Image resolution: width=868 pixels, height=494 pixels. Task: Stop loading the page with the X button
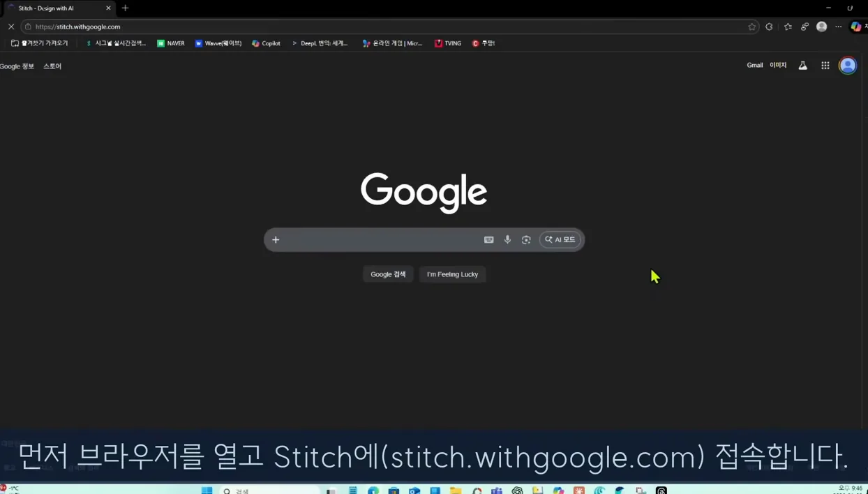(11, 27)
